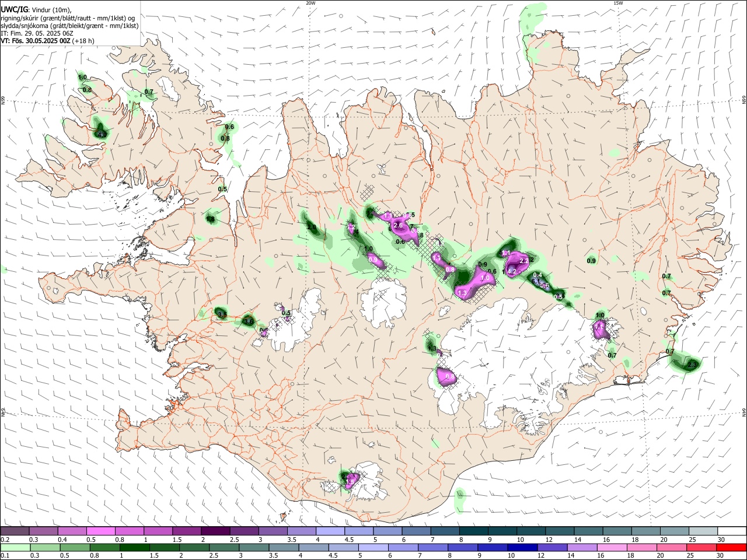Click the 66N latitude label on right edge
The width and height of the screenshot is (747, 560).
[x=744, y=101]
